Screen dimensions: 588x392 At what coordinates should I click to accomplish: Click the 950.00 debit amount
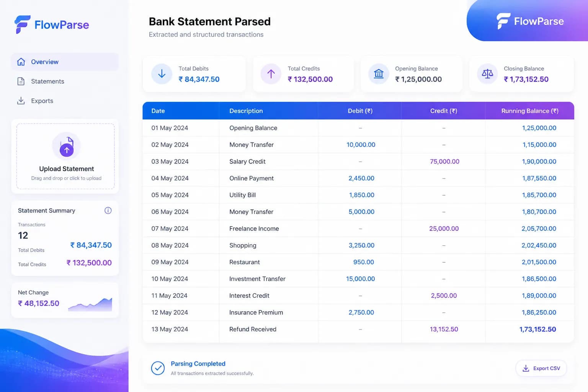point(364,262)
